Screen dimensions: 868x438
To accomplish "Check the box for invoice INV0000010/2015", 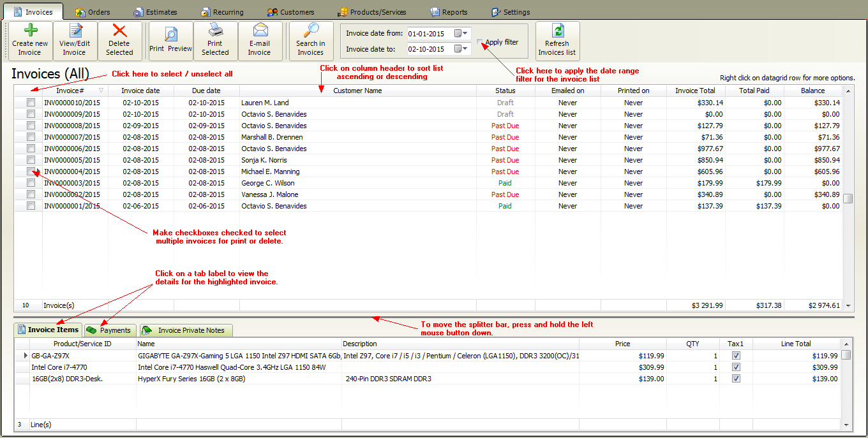I will [x=31, y=102].
